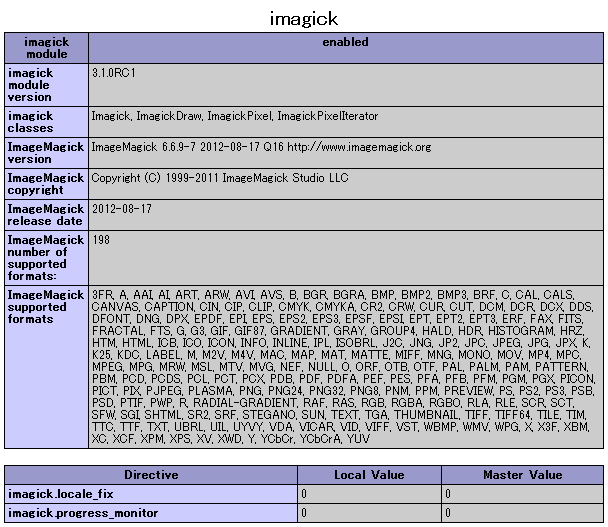Screen dimensions: 608x527
Task: Click the 'enabled' header cell
Action: [345, 43]
